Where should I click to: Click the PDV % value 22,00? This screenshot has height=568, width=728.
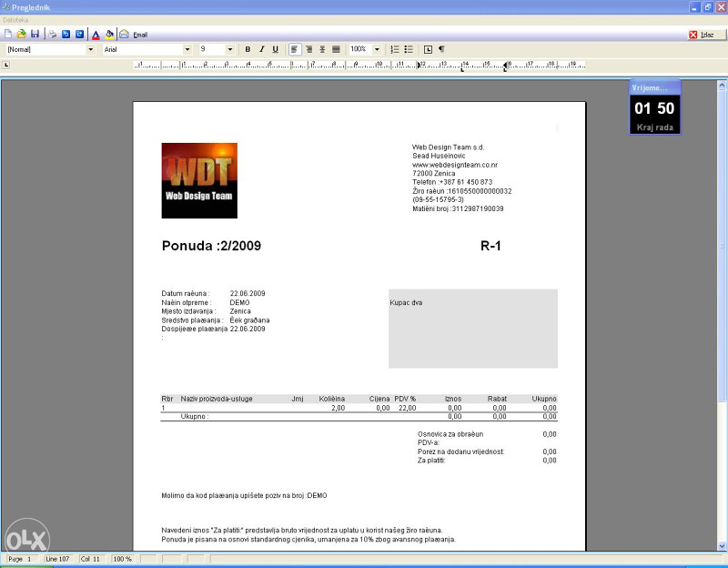(407, 408)
